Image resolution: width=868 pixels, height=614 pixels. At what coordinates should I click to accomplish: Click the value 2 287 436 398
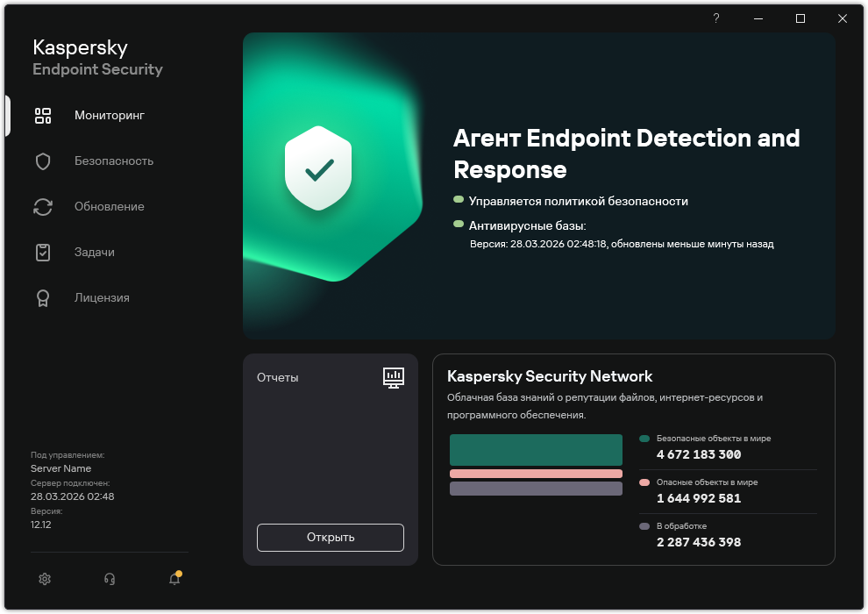click(x=699, y=542)
